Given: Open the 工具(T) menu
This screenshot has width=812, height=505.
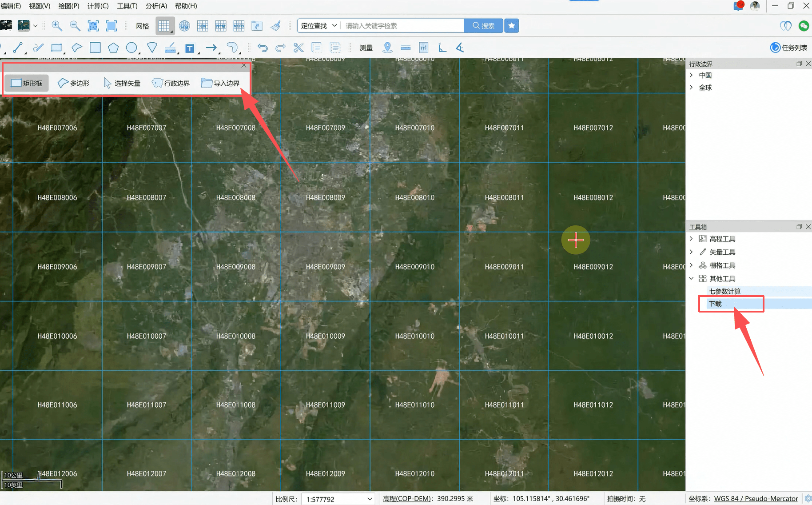Looking at the screenshot, I should (x=127, y=6).
